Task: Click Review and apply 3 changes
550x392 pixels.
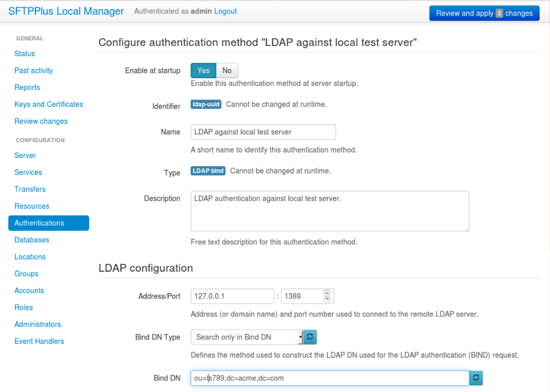Action: [x=484, y=13]
